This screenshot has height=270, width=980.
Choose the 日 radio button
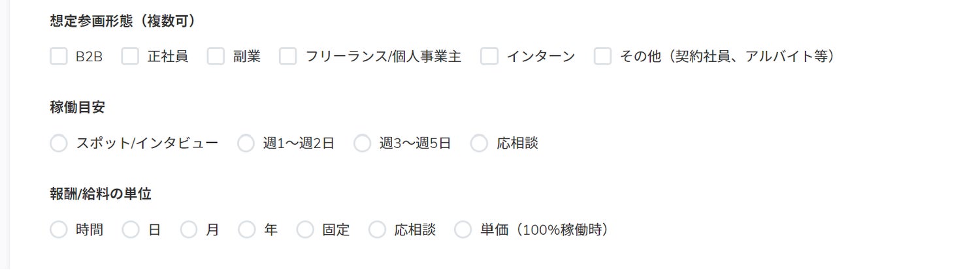click(131, 230)
